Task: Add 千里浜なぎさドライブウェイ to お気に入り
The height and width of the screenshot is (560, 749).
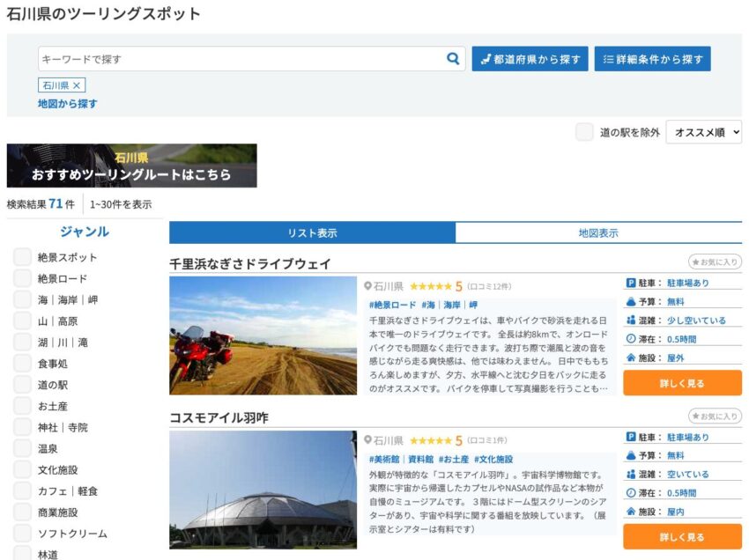Action: [x=716, y=262]
